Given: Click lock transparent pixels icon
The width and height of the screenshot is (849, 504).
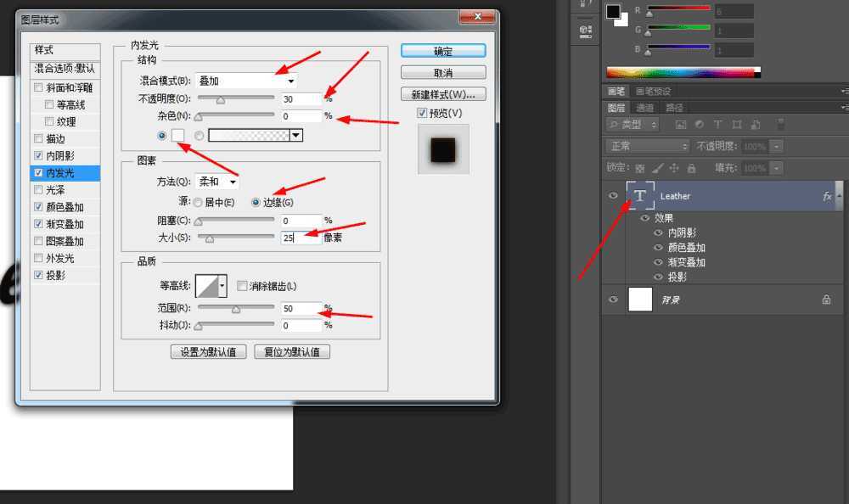Looking at the screenshot, I should coord(640,168).
